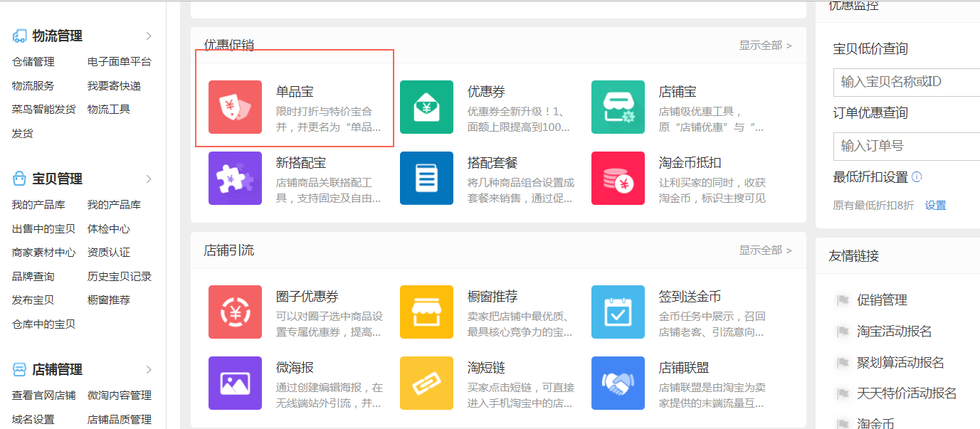Open 体检中心 in sidebar

point(109,229)
